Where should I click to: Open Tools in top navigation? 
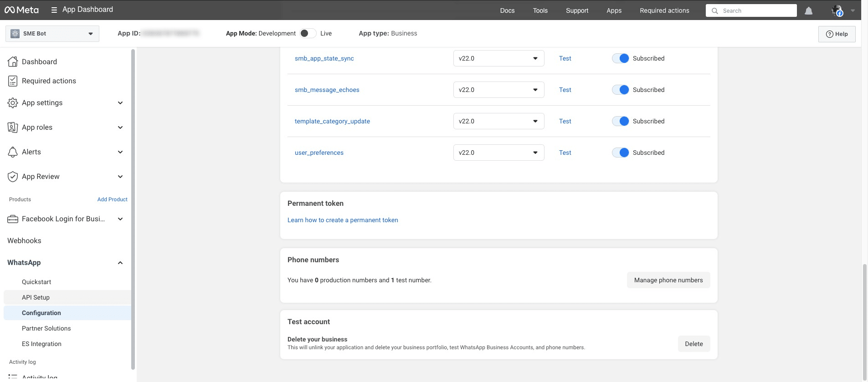pyautogui.click(x=540, y=10)
